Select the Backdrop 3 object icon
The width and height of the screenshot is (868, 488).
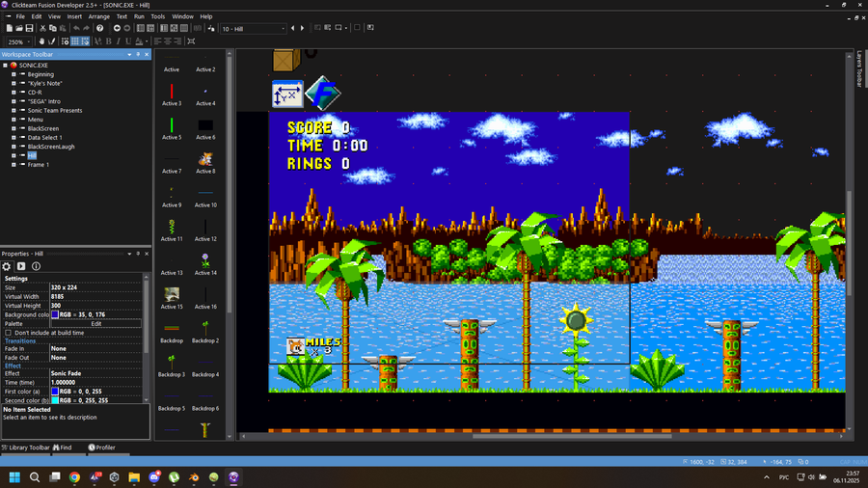pyautogui.click(x=172, y=362)
